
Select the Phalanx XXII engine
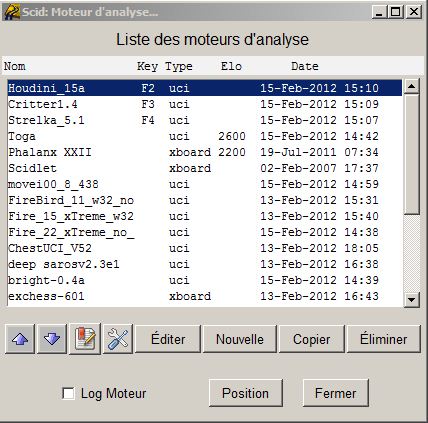205,152
